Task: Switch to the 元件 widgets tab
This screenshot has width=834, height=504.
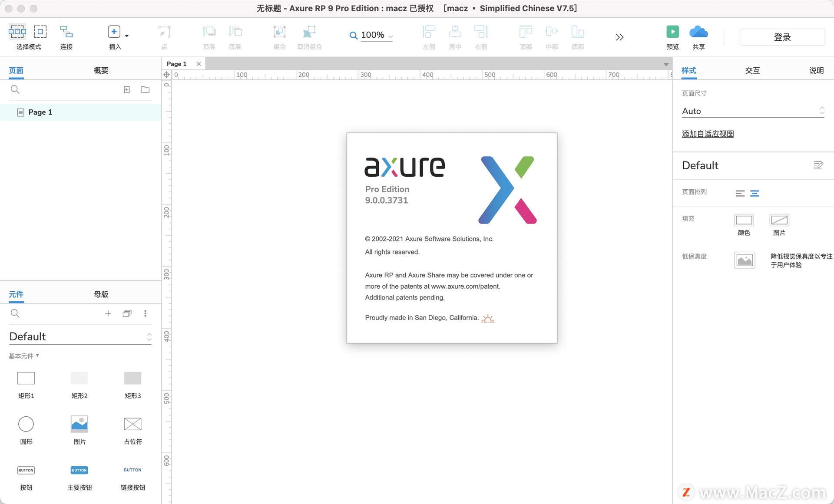Action: (x=16, y=294)
